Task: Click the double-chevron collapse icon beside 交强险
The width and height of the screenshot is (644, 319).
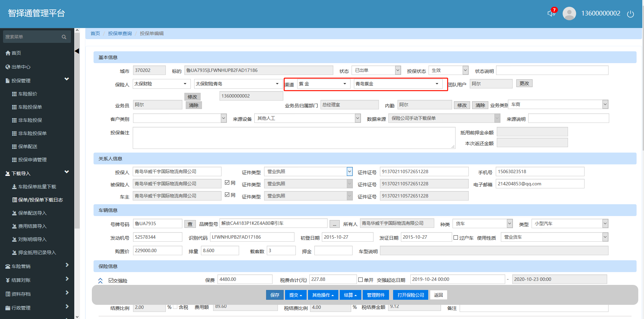Action: pos(100,281)
